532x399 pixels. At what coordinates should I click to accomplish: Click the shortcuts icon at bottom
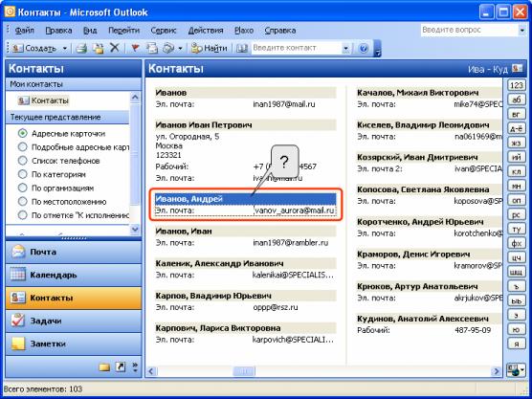click(121, 366)
